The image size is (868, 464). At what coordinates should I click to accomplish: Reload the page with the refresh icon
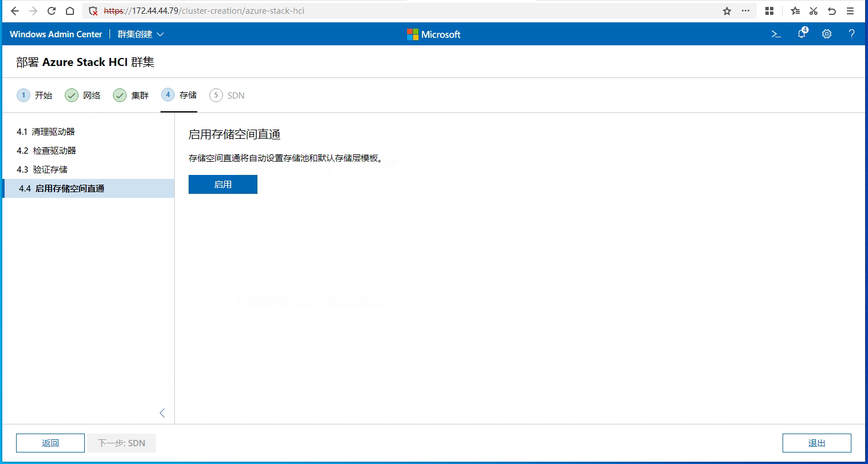click(x=52, y=11)
